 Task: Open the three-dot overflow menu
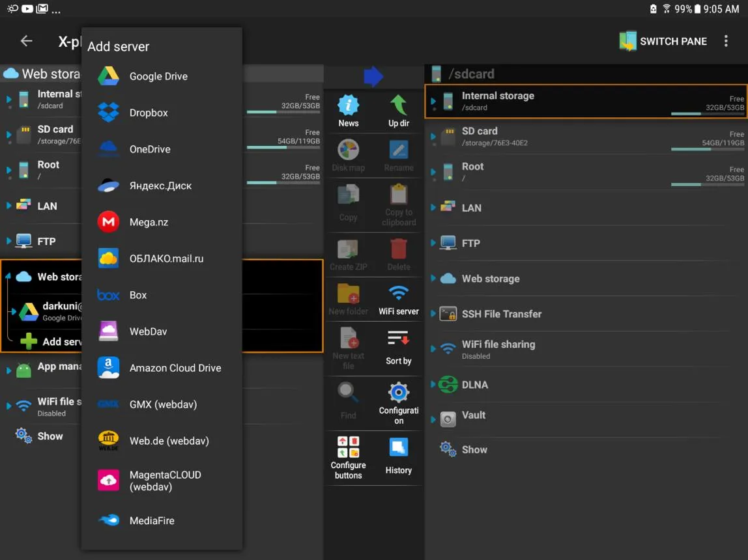(726, 41)
